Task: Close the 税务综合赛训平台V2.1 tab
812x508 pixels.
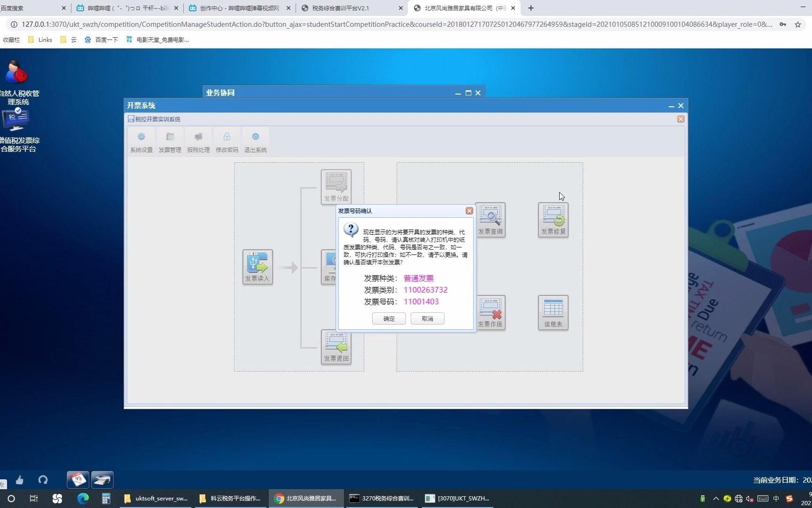Action: (x=400, y=8)
